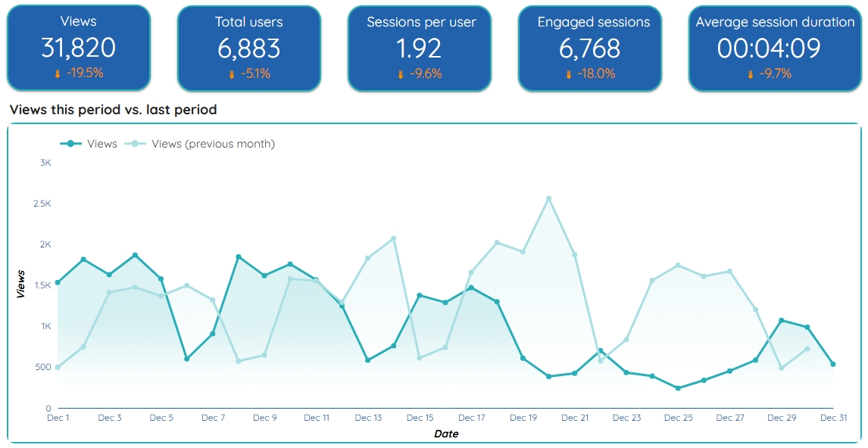The width and height of the screenshot is (868, 448).
Task: Click the light teal previous month legend marker
Action: [x=135, y=144]
